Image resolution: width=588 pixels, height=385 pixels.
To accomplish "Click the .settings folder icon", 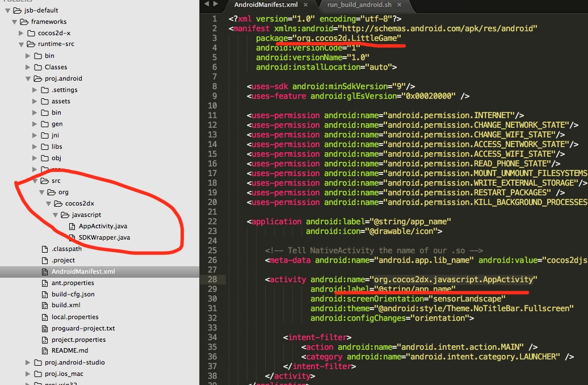I will pos(45,90).
